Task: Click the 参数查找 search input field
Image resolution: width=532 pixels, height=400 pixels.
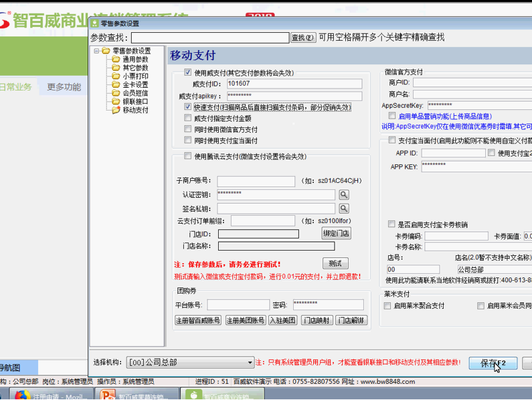Action: 209,38
